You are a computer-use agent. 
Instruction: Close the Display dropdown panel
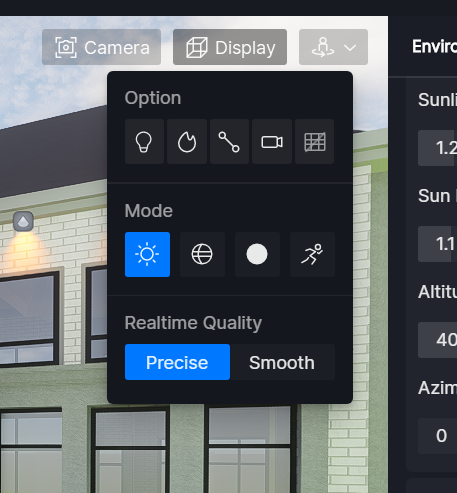click(x=230, y=47)
